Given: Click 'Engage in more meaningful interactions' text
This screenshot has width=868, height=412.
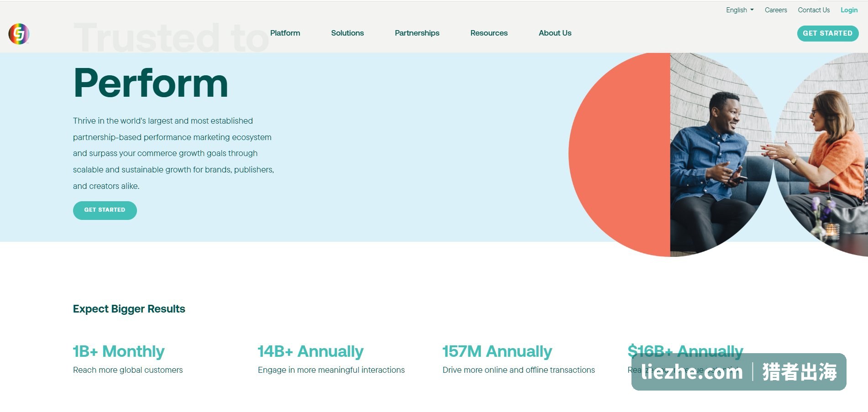Looking at the screenshot, I should tap(331, 370).
